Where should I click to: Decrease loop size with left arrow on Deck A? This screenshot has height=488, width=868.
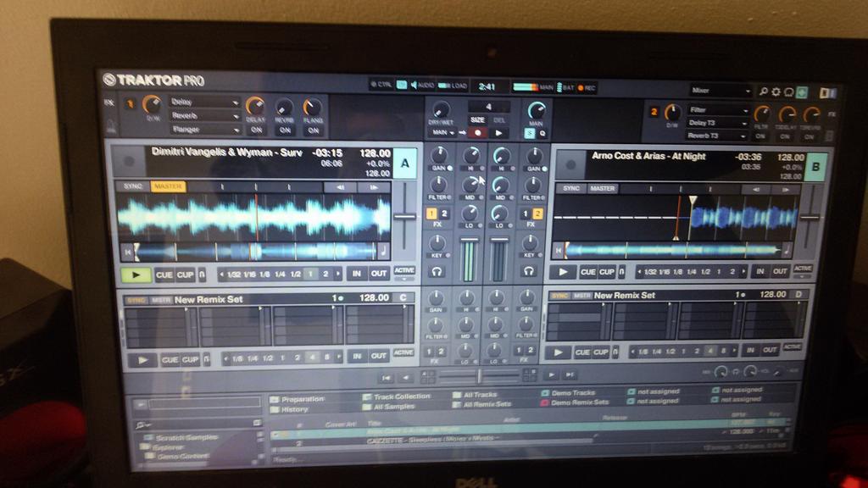pos(221,274)
